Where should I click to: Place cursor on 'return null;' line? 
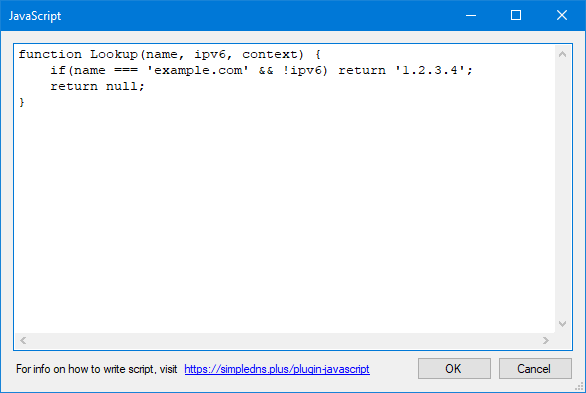coord(97,86)
